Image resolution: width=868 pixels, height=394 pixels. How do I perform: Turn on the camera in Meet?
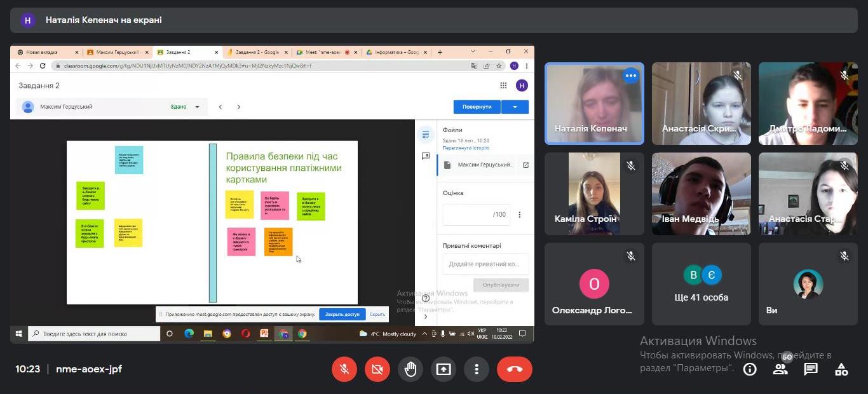(x=377, y=369)
